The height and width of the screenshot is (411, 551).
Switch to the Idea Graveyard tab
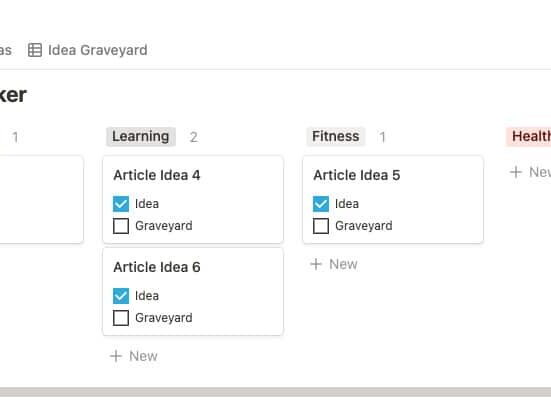click(87, 50)
